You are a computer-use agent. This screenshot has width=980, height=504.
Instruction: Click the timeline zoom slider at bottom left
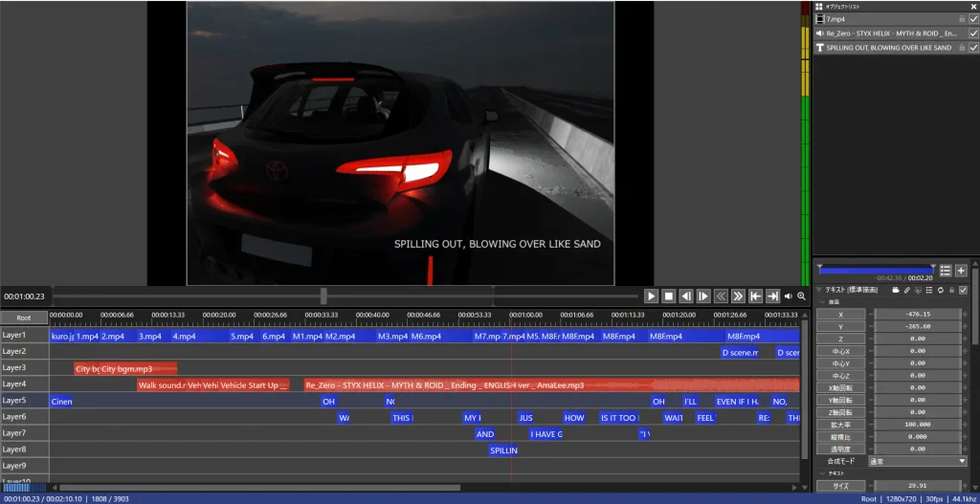click(x=24, y=488)
